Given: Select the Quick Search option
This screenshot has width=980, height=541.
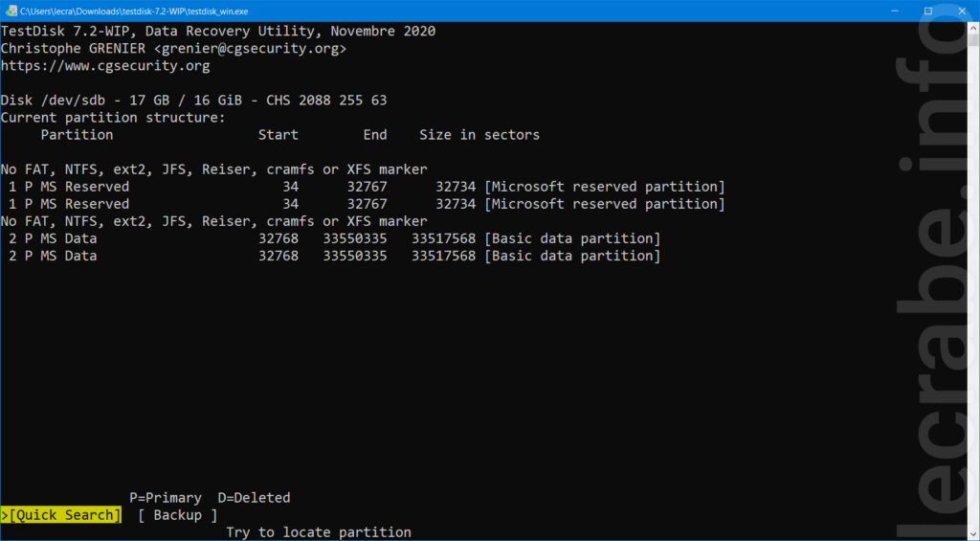Looking at the screenshot, I should pos(60,515).
